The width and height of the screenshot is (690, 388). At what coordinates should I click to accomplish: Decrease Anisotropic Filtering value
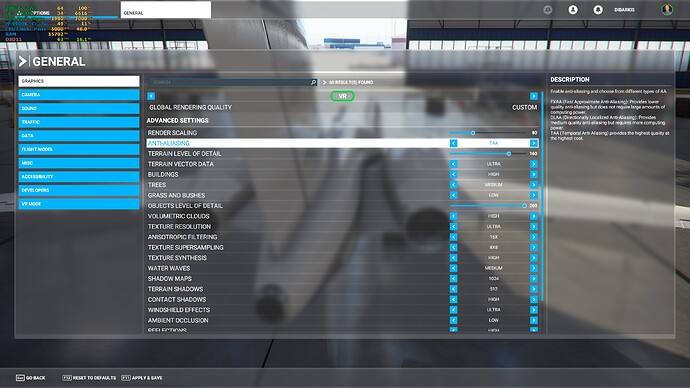[453, 237]
